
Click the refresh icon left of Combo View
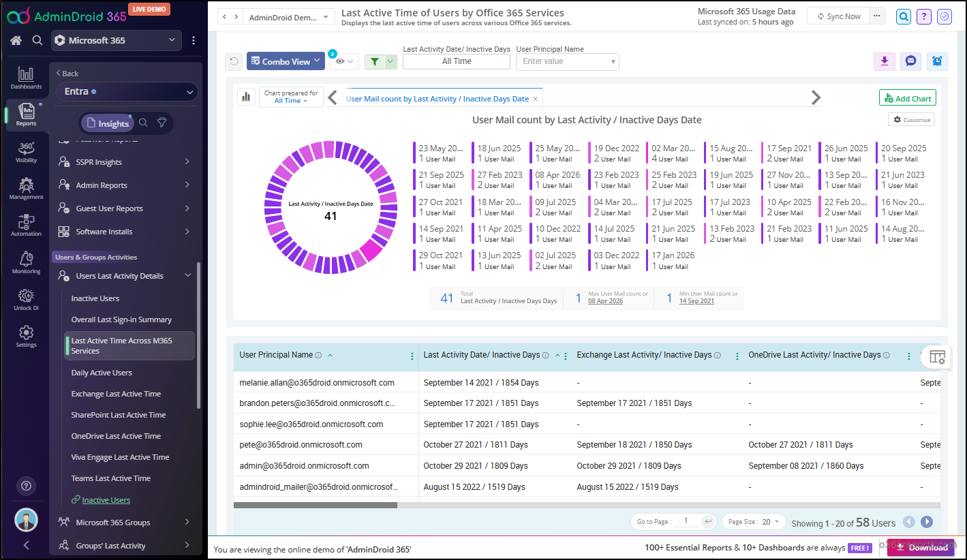234,61
